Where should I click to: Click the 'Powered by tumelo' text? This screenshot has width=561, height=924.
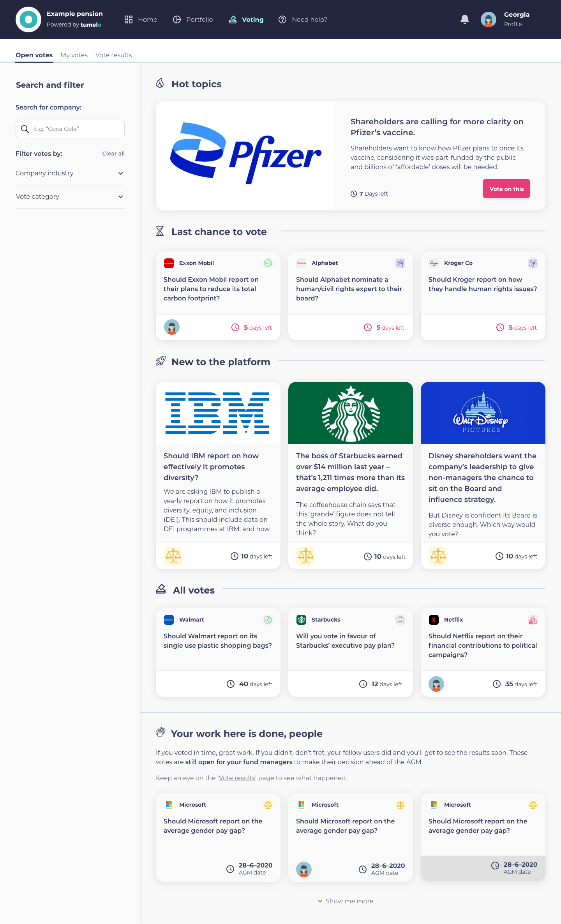[74, 25]
